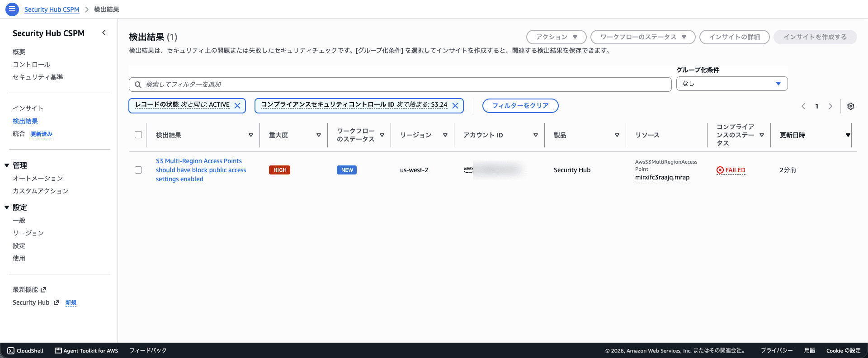
Task: Open the S3 Multi-Region Access Points finding link
Action: [x=201, y=170]
